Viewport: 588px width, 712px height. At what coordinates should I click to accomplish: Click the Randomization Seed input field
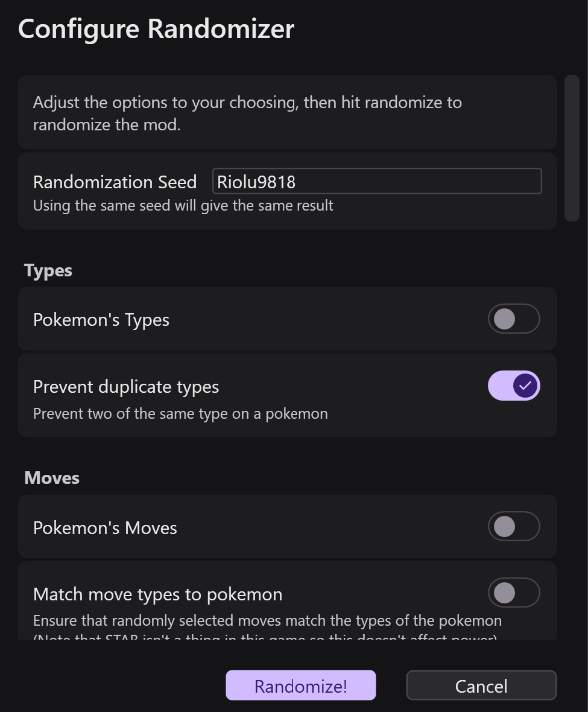point(377,182)
